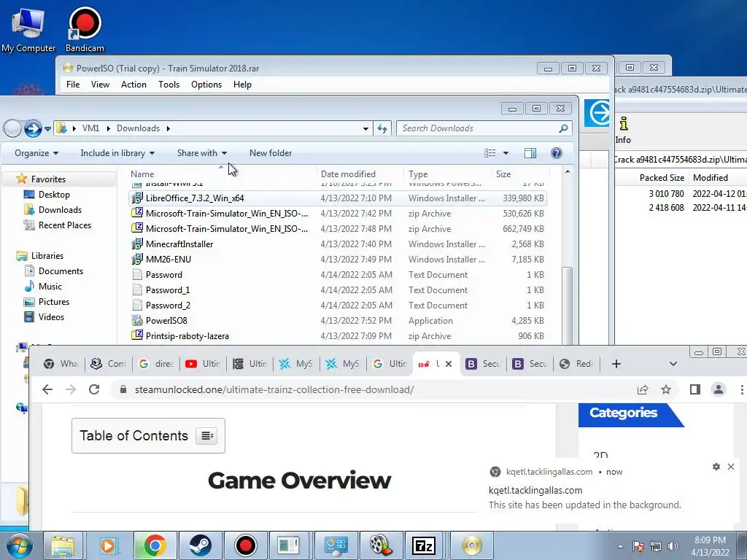Screen dimensions: 747x560
Task: Open View menu in PowerISO window
Action: coord(100,85)
